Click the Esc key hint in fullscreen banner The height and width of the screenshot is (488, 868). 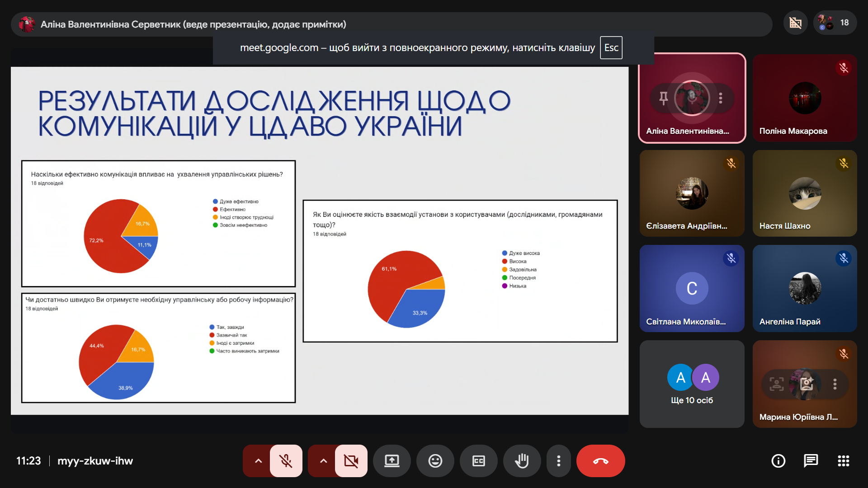(611, 47)
